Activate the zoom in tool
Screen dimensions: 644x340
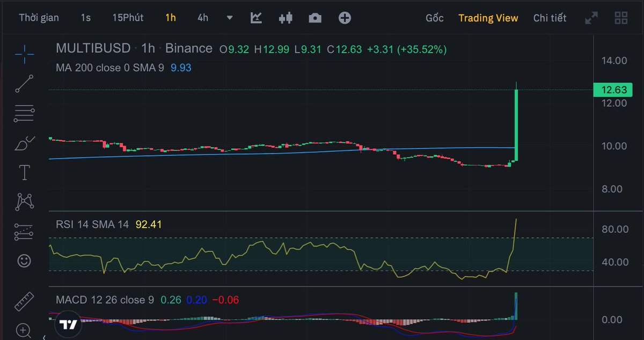[23, 330]
